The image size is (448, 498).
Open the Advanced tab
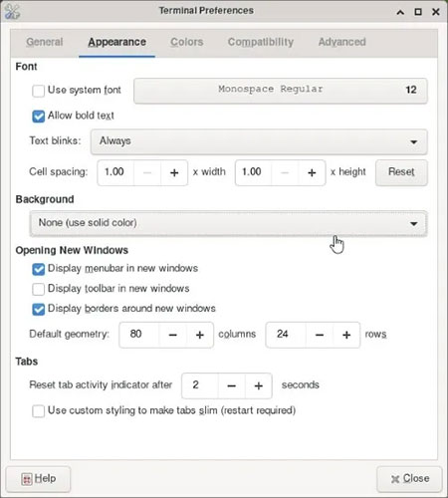point(342,42)
